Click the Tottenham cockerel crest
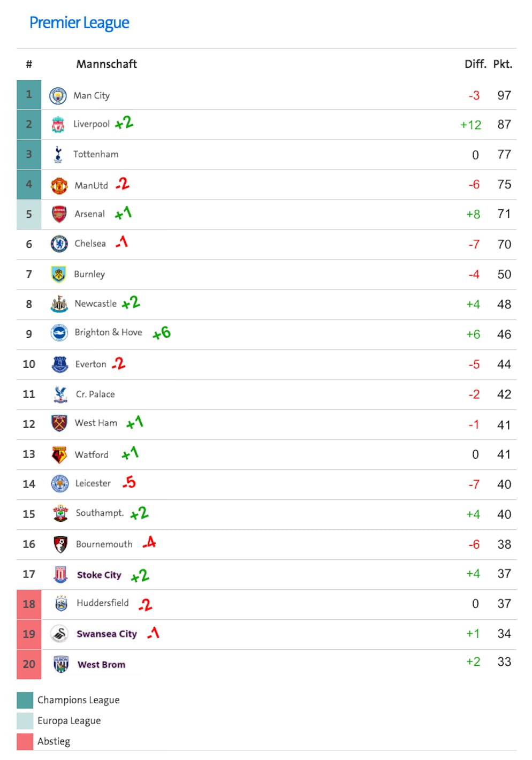The image size is (532, 760). [58, 155]
